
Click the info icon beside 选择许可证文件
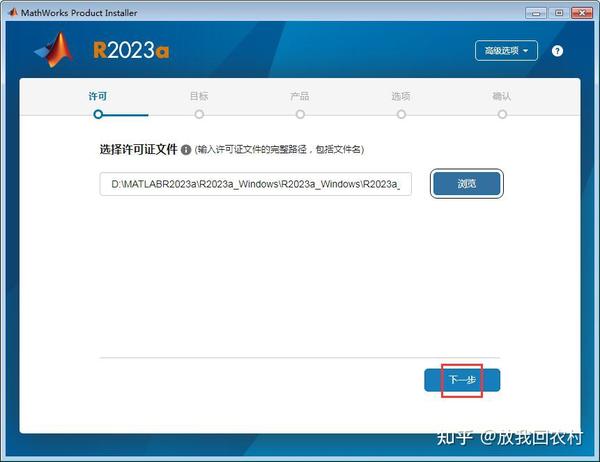186,150
